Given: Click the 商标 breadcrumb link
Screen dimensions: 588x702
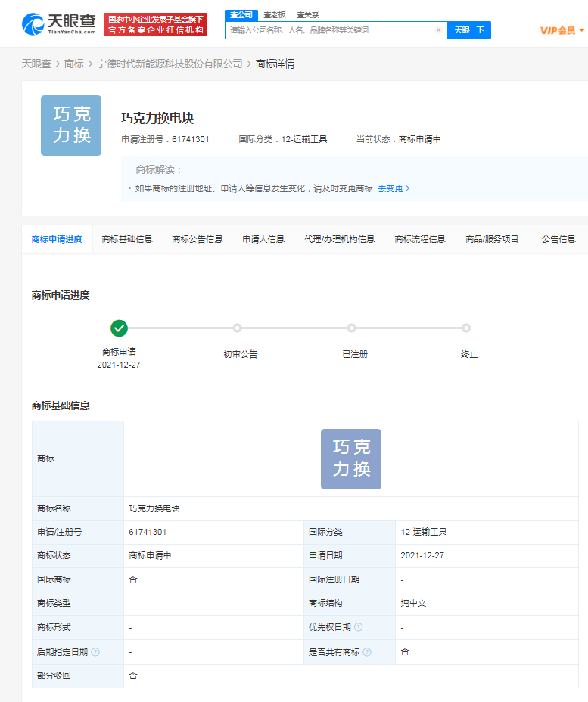Looking at the screenshot, I should point(74,64).
